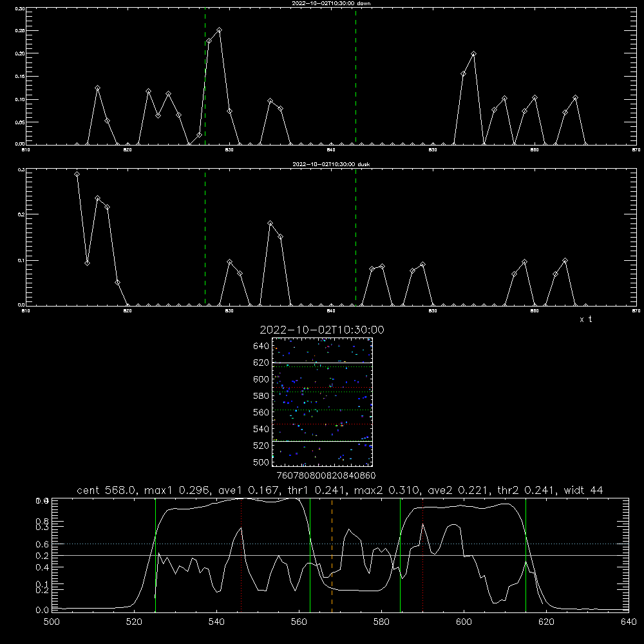The width and height of the screenshot is (644, 644).
Task: Click the '560' x-axis label of the bottom plot
Action: 299,622
